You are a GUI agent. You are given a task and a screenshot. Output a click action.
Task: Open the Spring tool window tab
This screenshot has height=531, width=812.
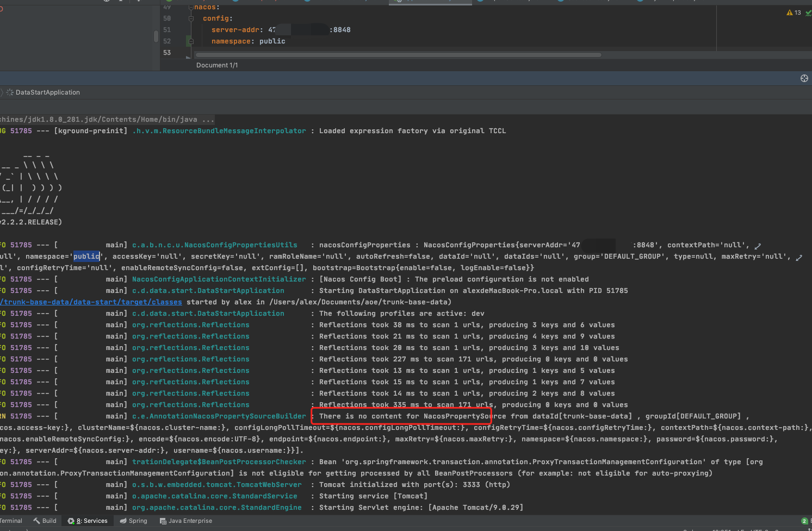point(134,521)
